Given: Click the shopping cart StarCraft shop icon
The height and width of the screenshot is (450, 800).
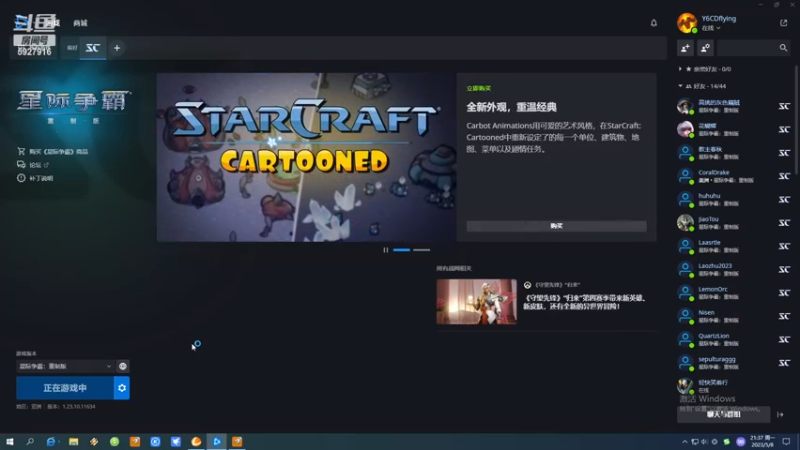Looking at the screenshot, I should (21, 152).
